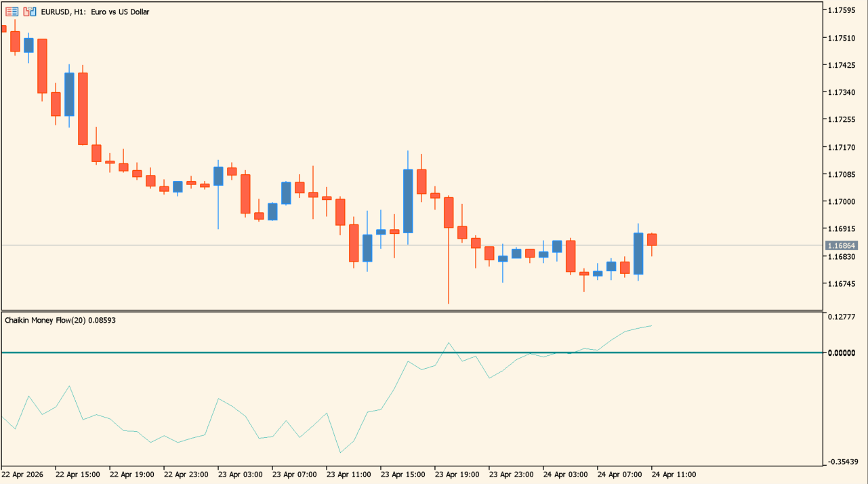868x484 pixels.
Task: Click the 22 Apr 2026 date label
Action: [x=22, y=475]
